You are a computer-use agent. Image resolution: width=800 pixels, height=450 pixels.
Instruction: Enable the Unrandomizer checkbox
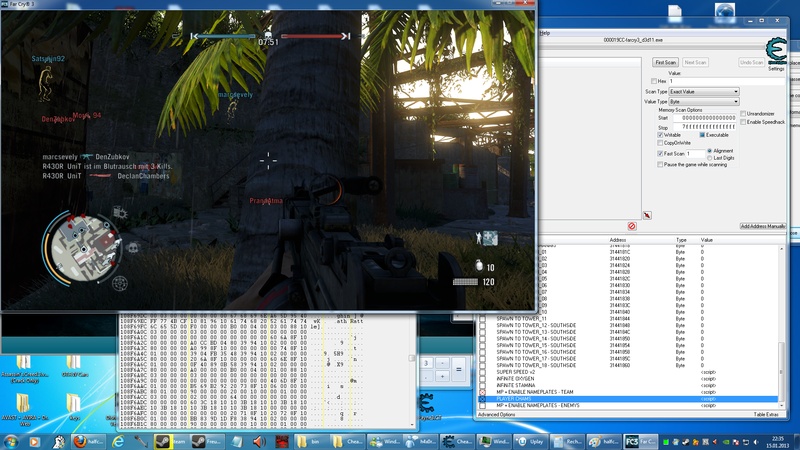coord(743,114)
